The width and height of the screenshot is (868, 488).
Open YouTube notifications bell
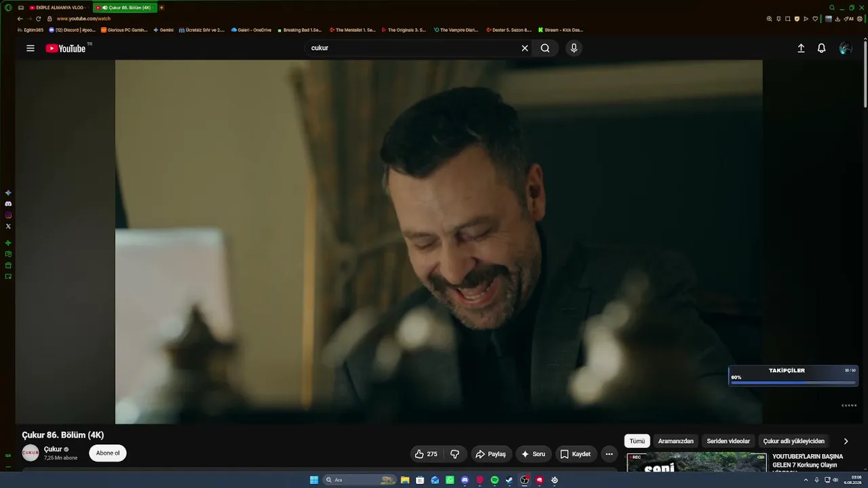pos(821,48)
